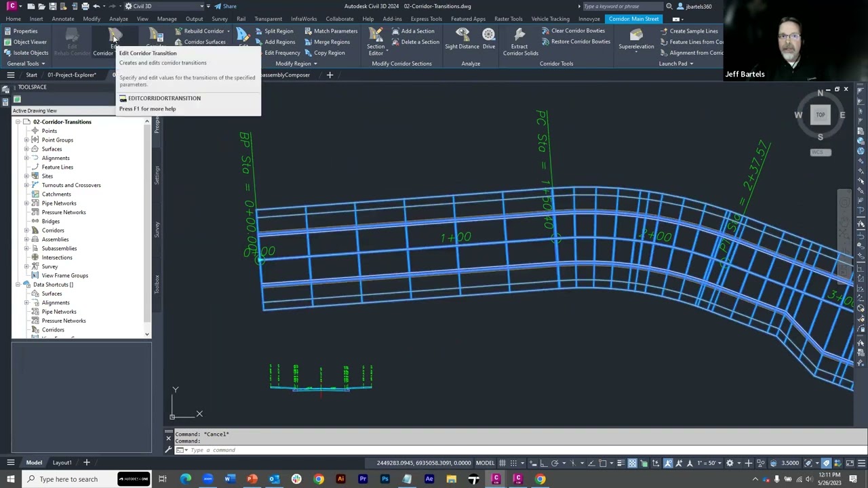Click the Match Parameters tool
The width and height of the screenshot is (868, 488).
pos(330,31)
